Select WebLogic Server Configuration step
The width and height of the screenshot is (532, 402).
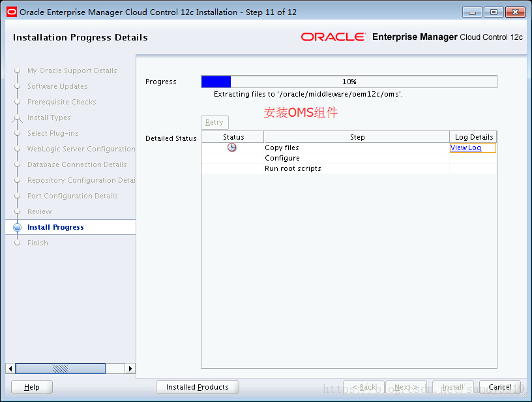click(81, 149)
